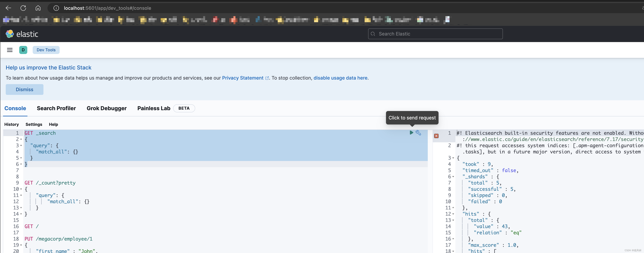Switch to the Search Profiler tab

point(56,108)
